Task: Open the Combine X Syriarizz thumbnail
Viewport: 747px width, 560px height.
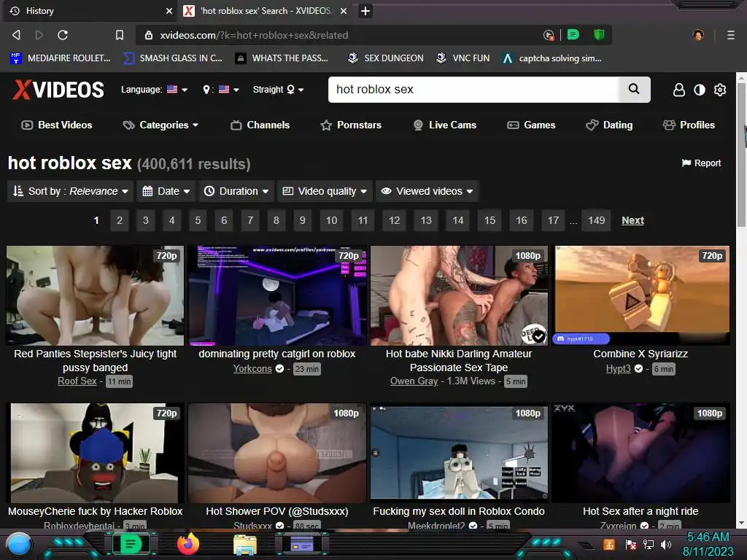Action: [x=642, y=295]
